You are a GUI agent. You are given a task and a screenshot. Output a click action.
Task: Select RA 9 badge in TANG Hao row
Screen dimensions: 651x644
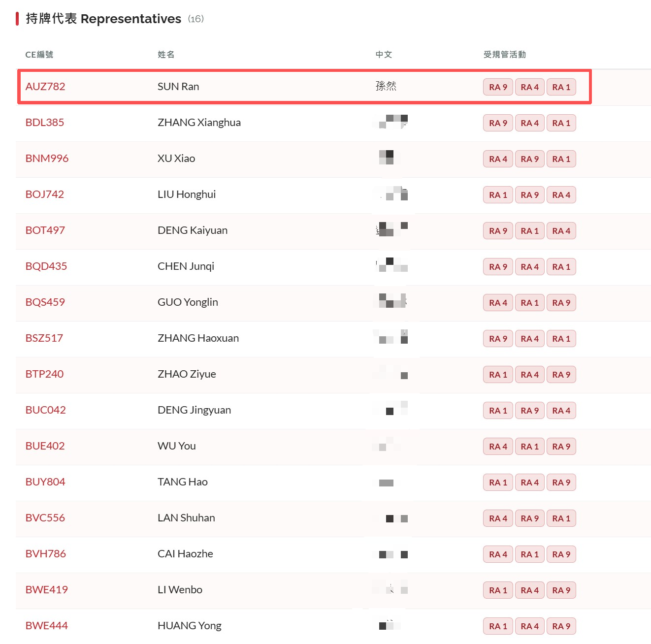click(x=561, y=483)
